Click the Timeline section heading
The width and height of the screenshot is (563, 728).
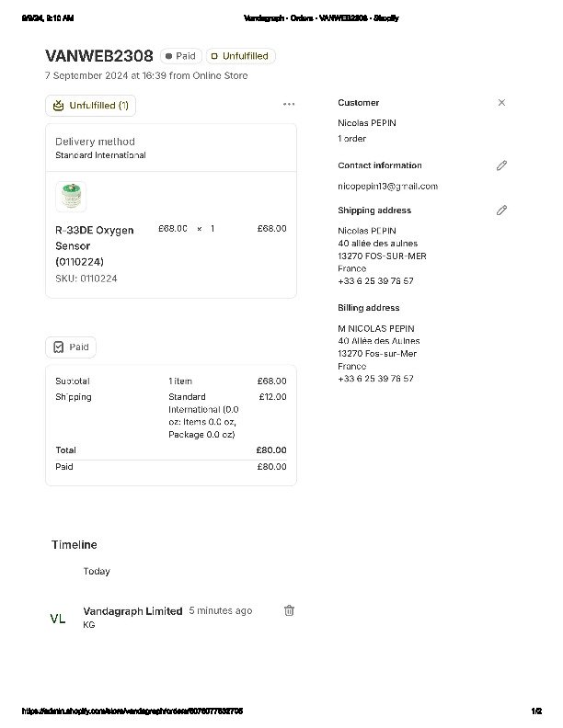pos(74,545)
